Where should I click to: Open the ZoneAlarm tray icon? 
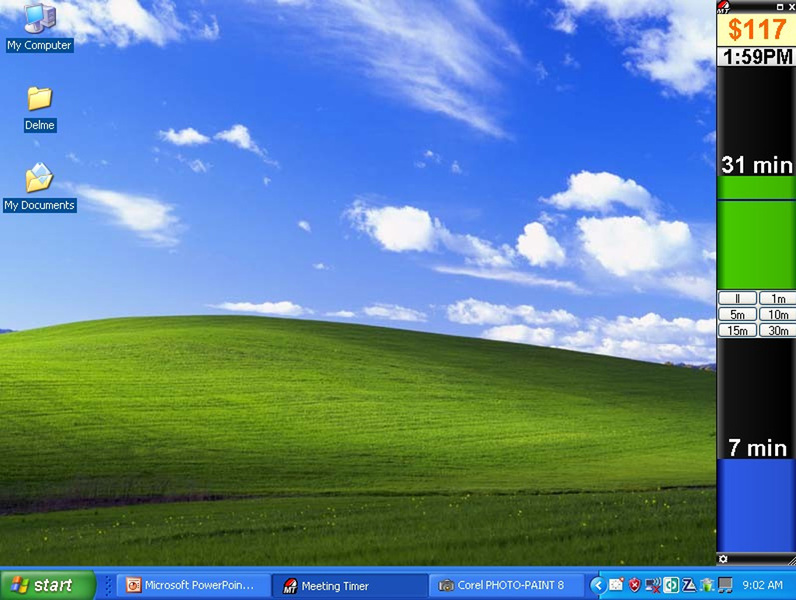point(689,585)
